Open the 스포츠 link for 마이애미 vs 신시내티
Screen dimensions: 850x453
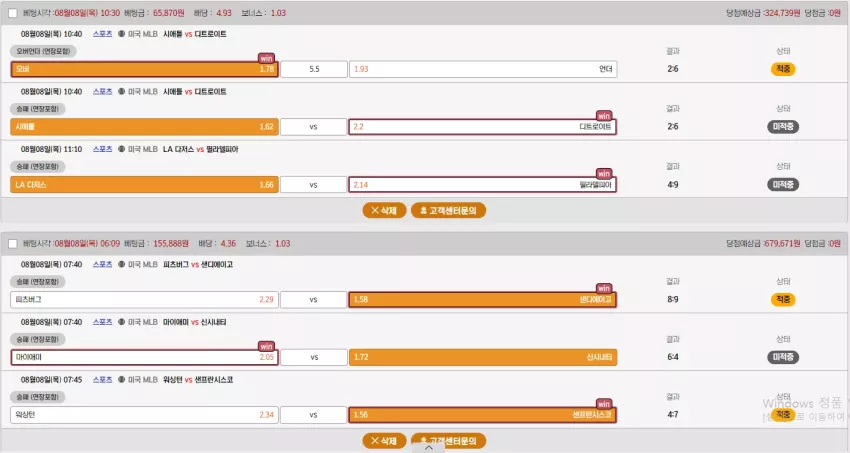(x=102, y=322)
